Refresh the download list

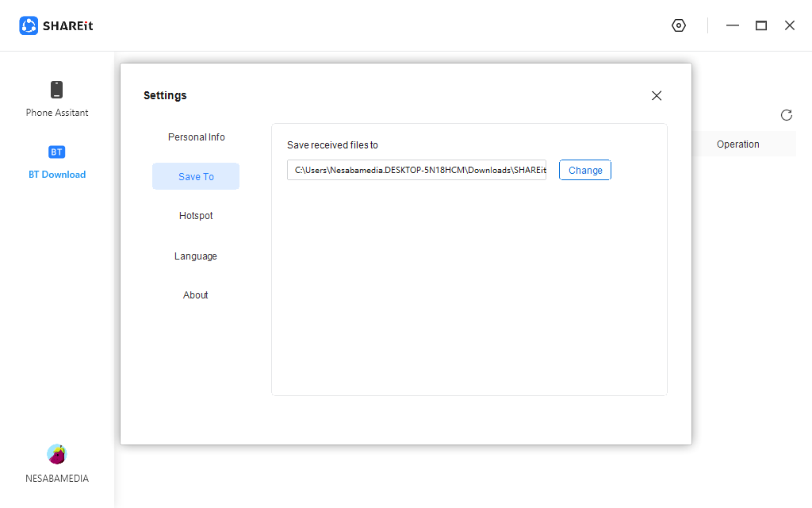pos(786,115)
